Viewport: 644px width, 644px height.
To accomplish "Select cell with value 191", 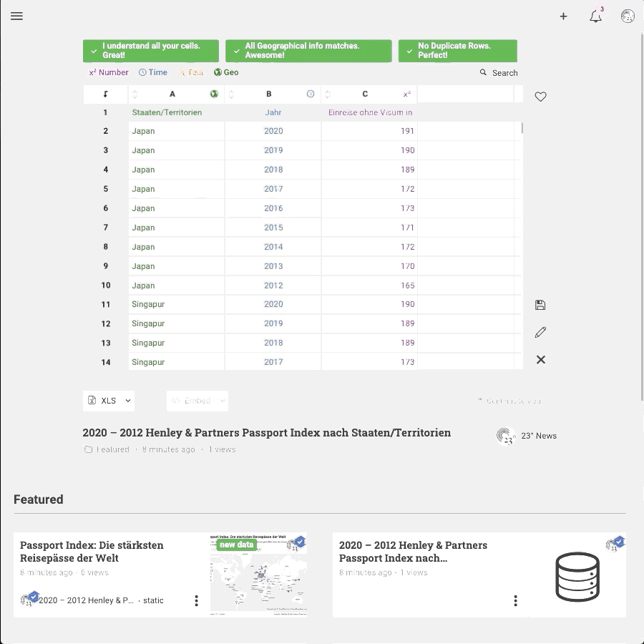I will (369, 131).
